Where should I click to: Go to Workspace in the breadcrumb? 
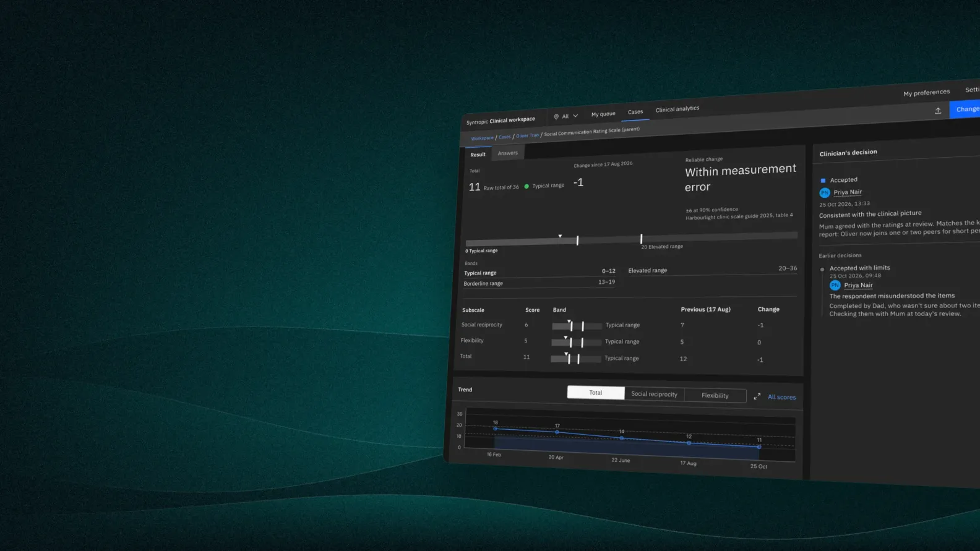(x=483, y=139)
